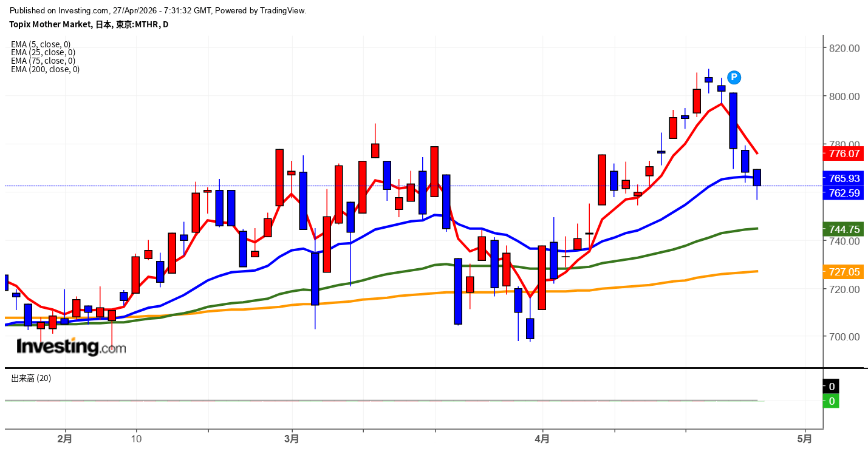The height and width of the screenshot is (449, 868).
Task: Select the 3月 label on time axis
Action: [x=292, y=438]
